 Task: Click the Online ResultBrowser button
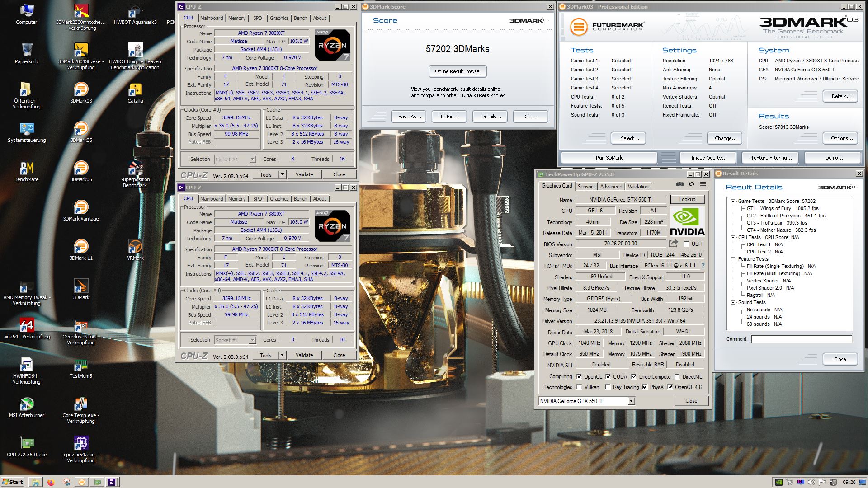click(458, 71)
